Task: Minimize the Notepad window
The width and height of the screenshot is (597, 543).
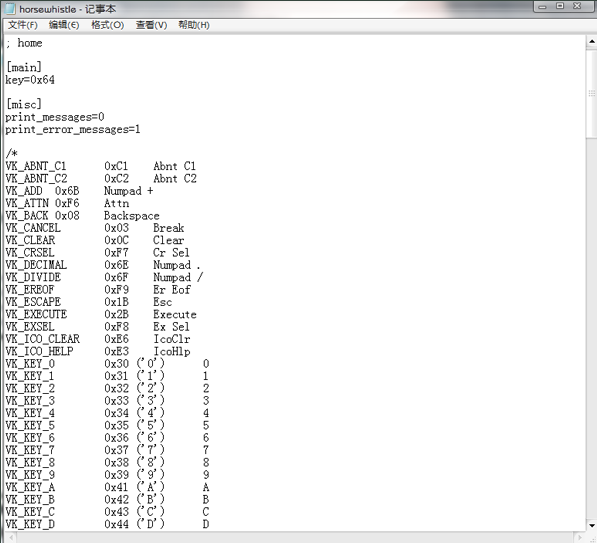Action: pyautogui.click(x=543, y=6)
